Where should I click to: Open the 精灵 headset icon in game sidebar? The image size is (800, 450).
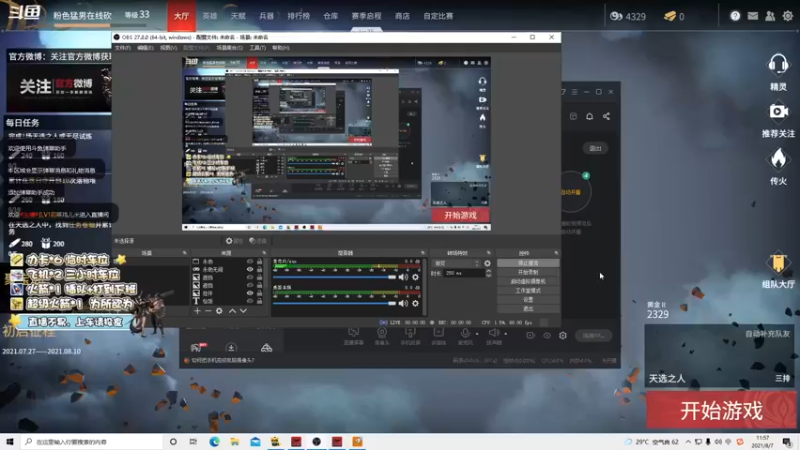click(x=778, y=65)
